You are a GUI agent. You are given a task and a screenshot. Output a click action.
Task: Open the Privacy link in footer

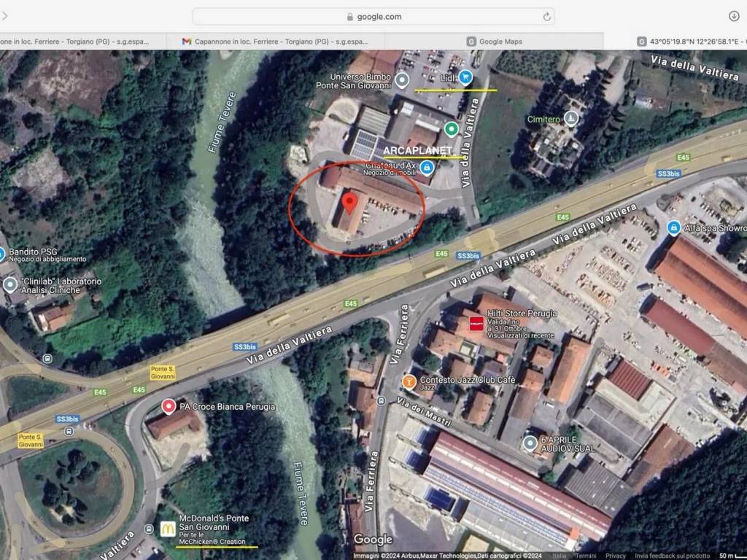point(615,556)
